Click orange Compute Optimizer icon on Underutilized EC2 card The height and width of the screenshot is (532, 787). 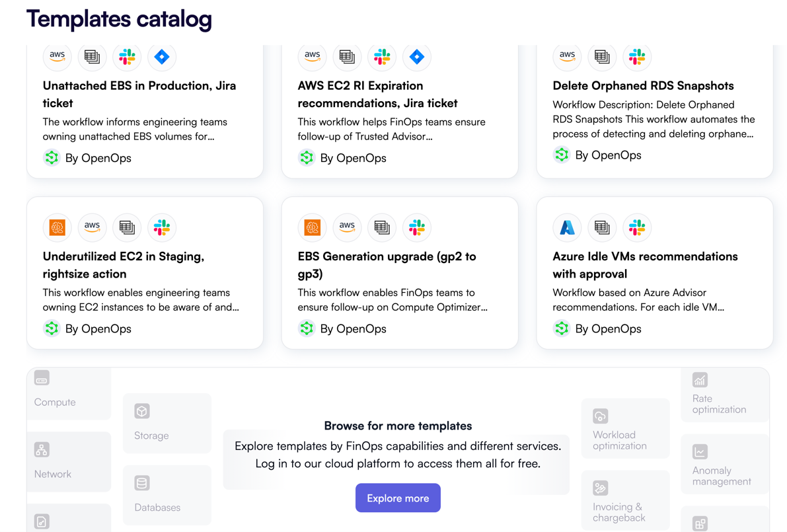click(x=57, y=227)
